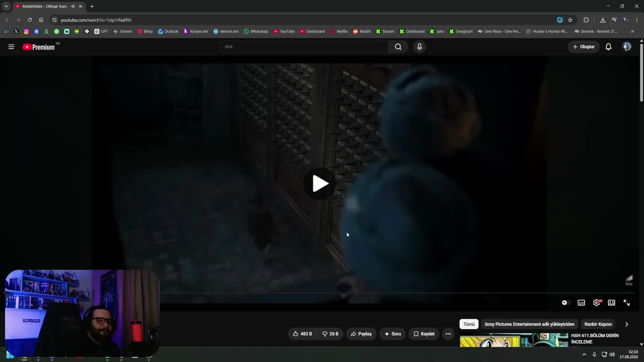Open the Reddit bookmark

[x=362, y=31]
